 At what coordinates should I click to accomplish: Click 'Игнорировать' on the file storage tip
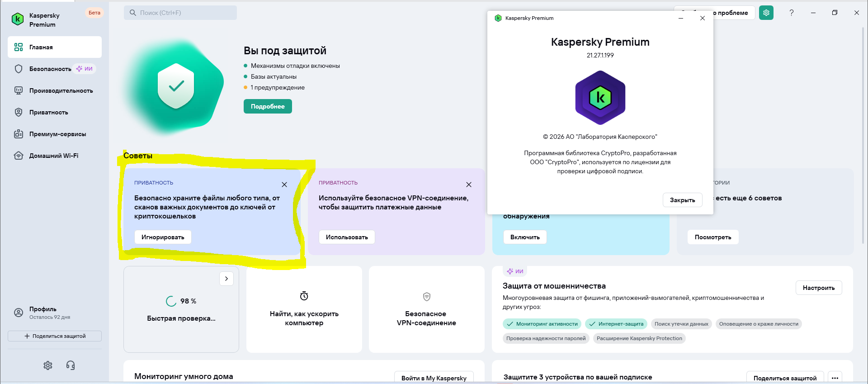point(163,237)
